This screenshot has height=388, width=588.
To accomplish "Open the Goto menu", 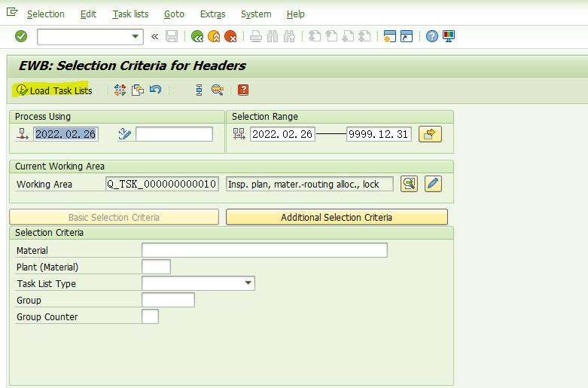I will tap(174, 14).
